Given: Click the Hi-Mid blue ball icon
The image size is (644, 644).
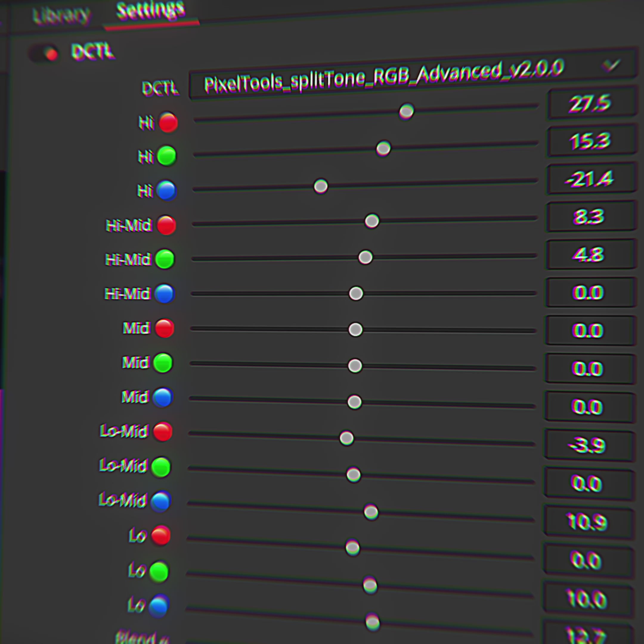Looking at the screenshot, I should 165,294.
